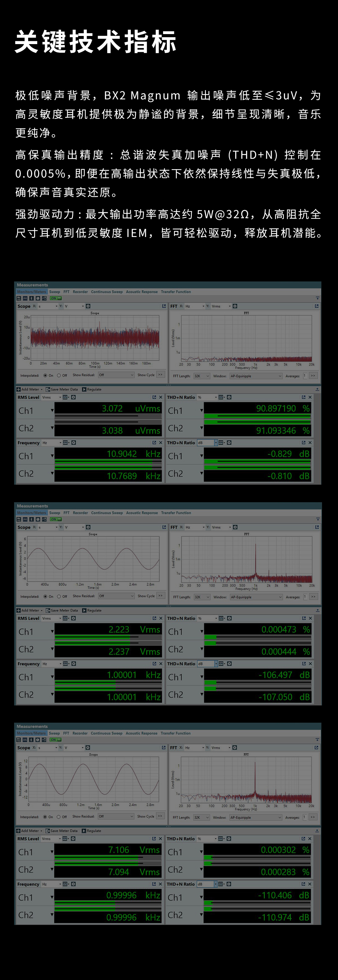Select Acoustic Response tab in 2.223 Vrms window
The height and width of the screenshot is (980, 338).
(142, 513)
